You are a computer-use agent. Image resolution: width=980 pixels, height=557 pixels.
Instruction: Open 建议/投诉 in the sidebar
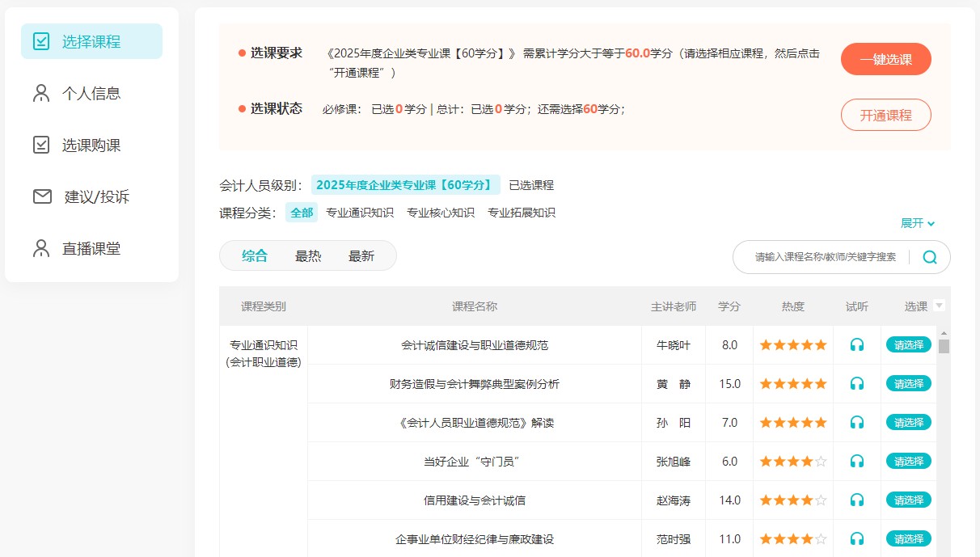96,196
